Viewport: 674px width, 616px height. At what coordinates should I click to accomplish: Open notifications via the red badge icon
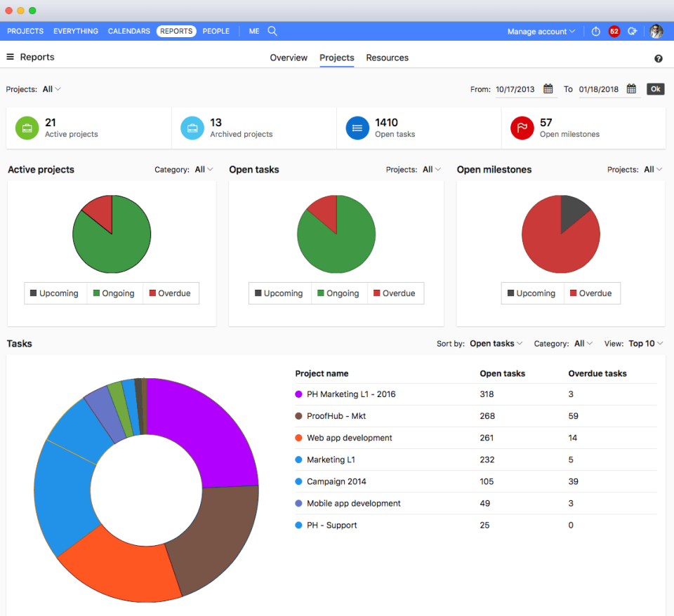[614, 31]
